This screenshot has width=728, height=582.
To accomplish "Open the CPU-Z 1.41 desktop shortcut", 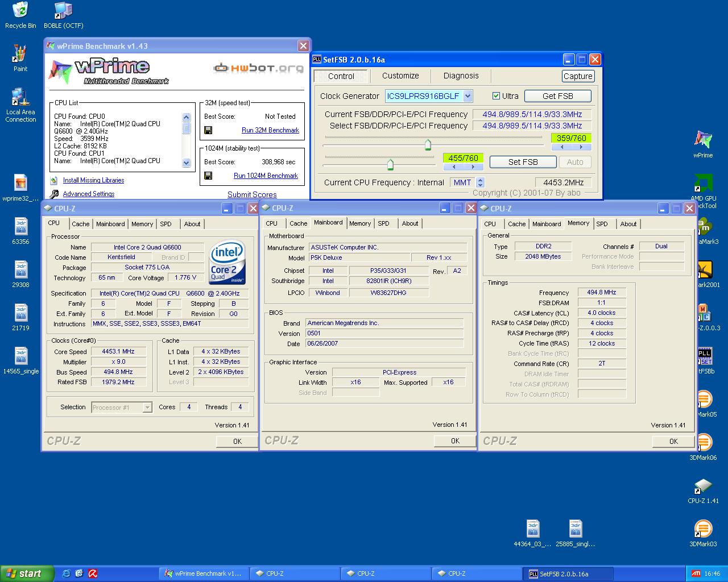I will pyautogui.click(x=703, y=491).
